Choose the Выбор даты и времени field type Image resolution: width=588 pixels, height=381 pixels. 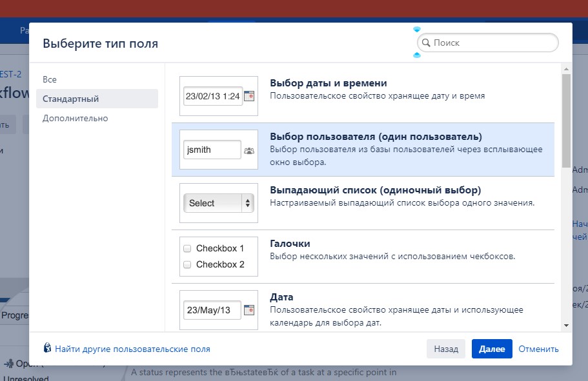(x=363, y=96)
